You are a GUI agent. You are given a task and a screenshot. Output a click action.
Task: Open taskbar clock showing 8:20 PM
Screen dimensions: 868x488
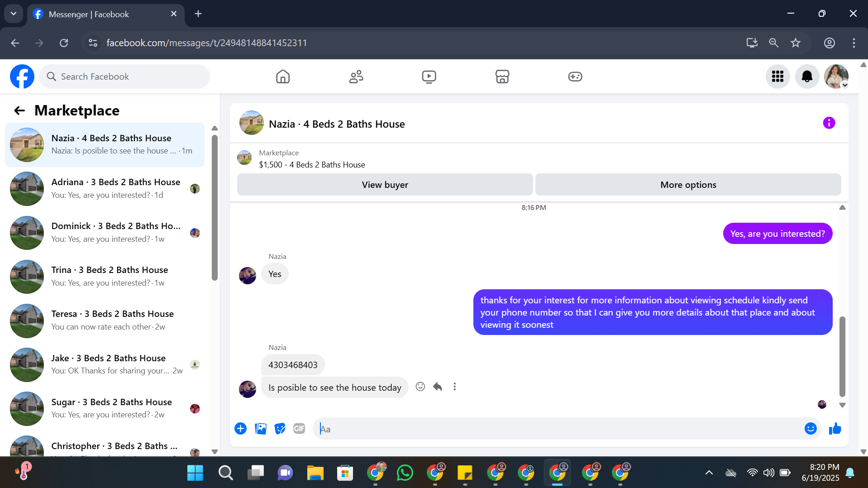[x=820, y=473]
